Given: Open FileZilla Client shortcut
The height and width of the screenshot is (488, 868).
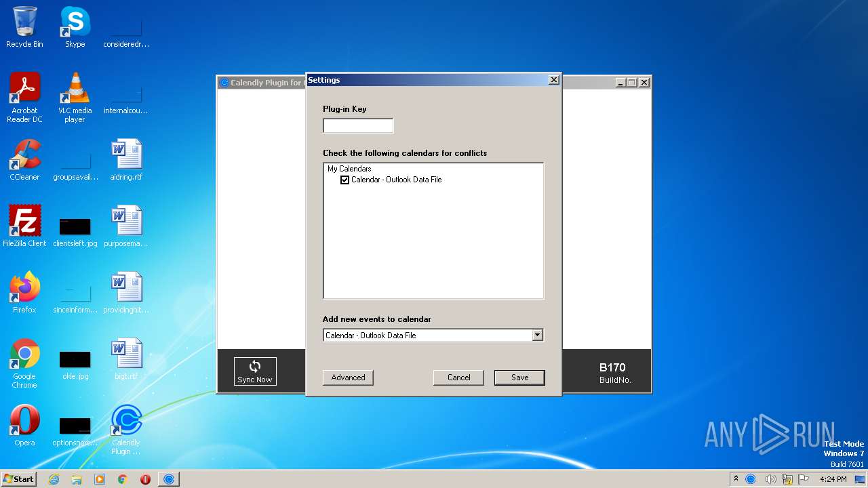Looking at the screenshot, I should click(x=24, y=226).
